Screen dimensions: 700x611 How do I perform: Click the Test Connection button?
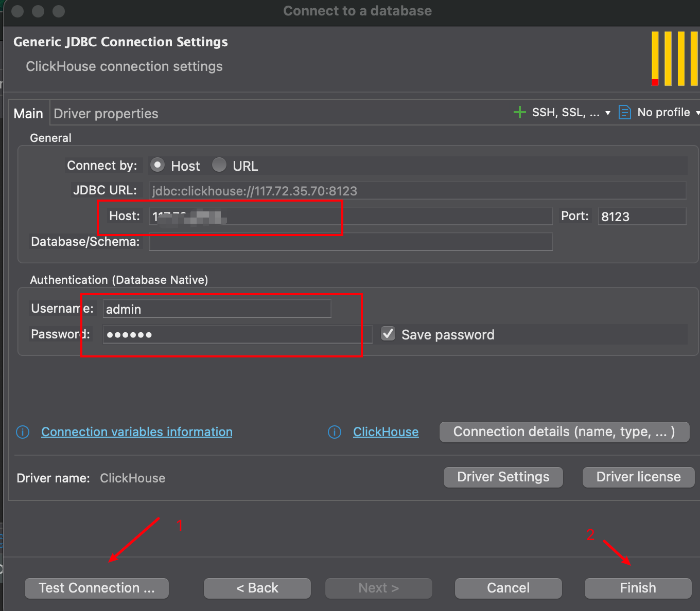(97, 588)
